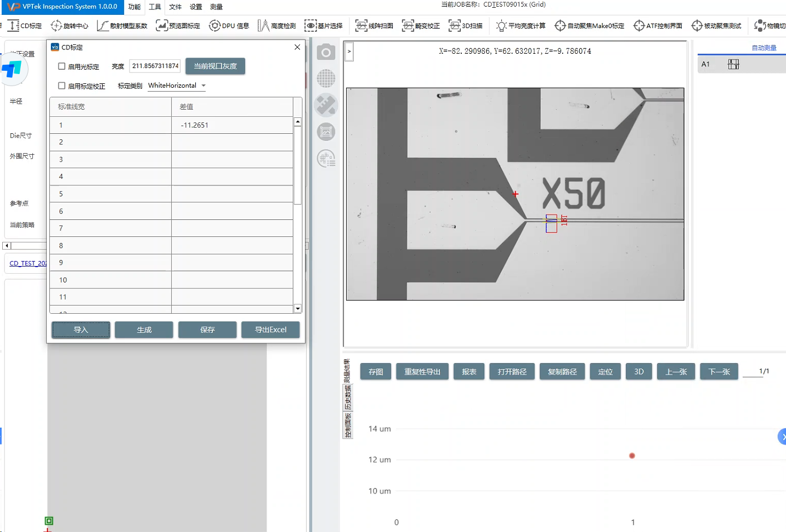Click the A1 measurement icon
Viewport: 786px width, 532px height.
pos(733,64)
